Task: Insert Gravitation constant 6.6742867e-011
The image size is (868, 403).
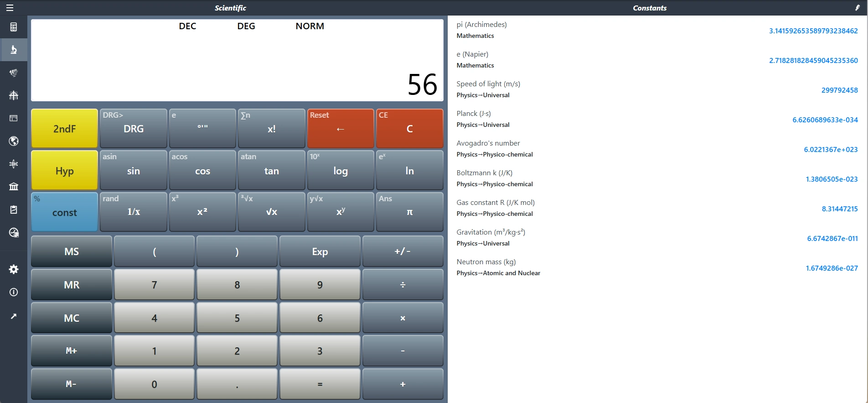Action: tap(832, 238)
